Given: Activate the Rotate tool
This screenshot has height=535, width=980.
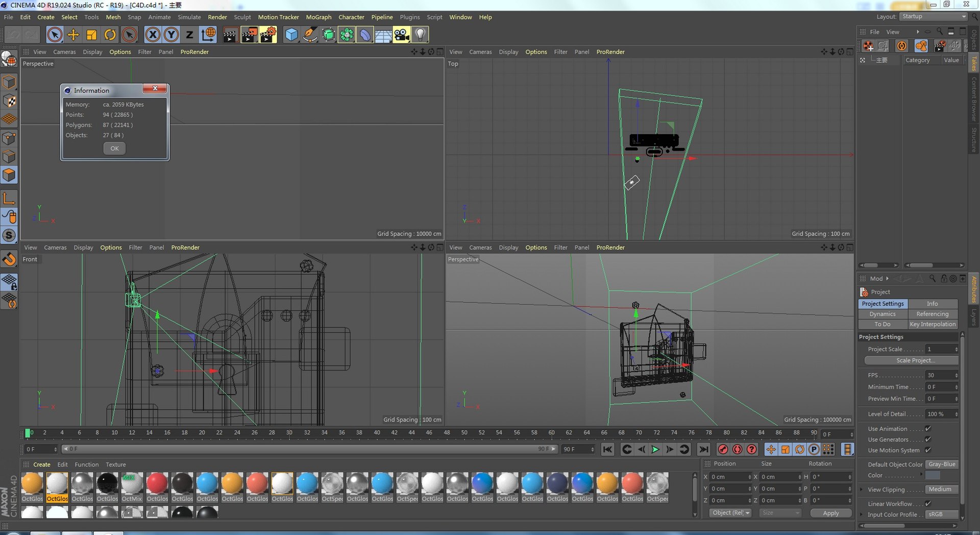Looking at the screenshot, I should coord(110,35).
